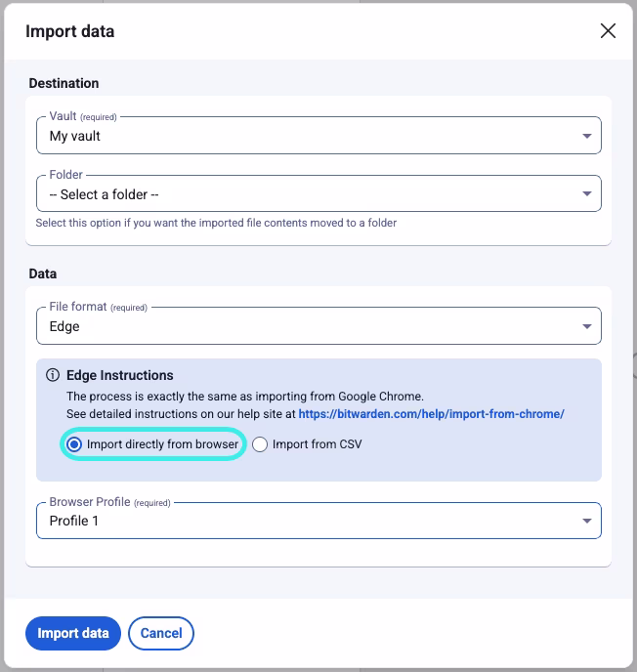
Task: Close the Import data dialog
Action: [608, 31]
